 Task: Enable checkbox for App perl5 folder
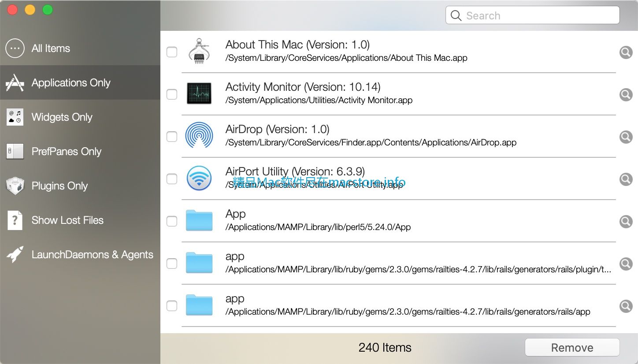point(172,221)
